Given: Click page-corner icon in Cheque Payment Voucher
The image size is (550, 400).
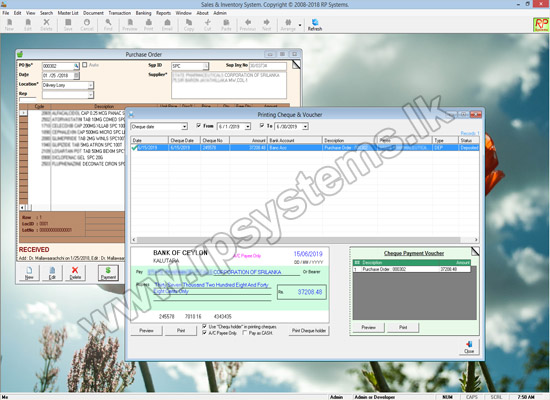Looking at the screenshot, I should (475, 251).
